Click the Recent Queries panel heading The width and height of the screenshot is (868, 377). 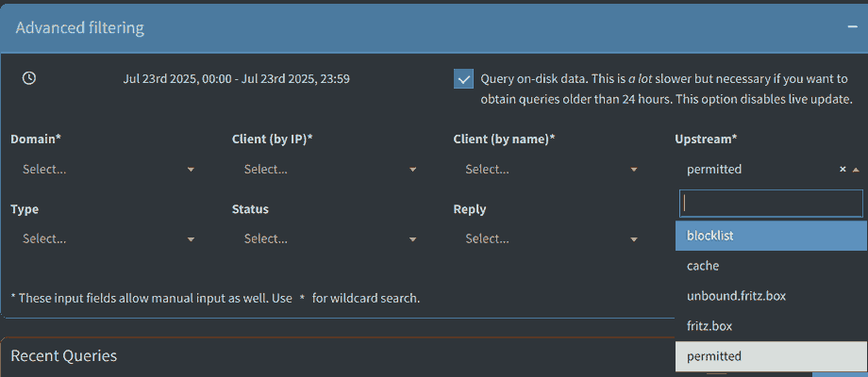tap(63, 355)
